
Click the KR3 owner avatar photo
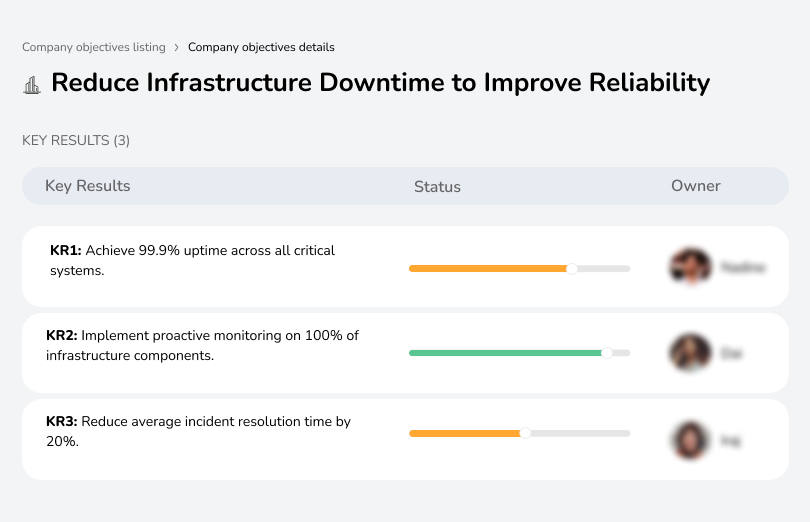coord(690,440)
